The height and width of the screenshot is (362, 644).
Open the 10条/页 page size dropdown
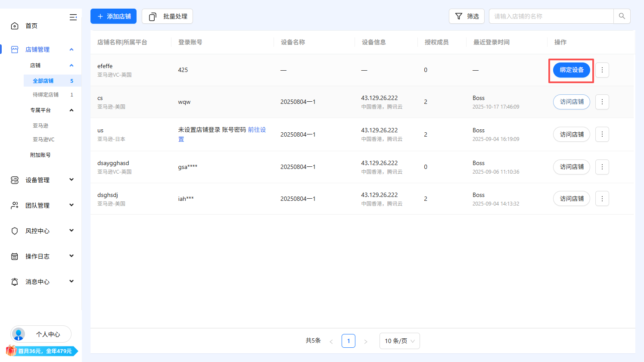(x=399, y=341)
